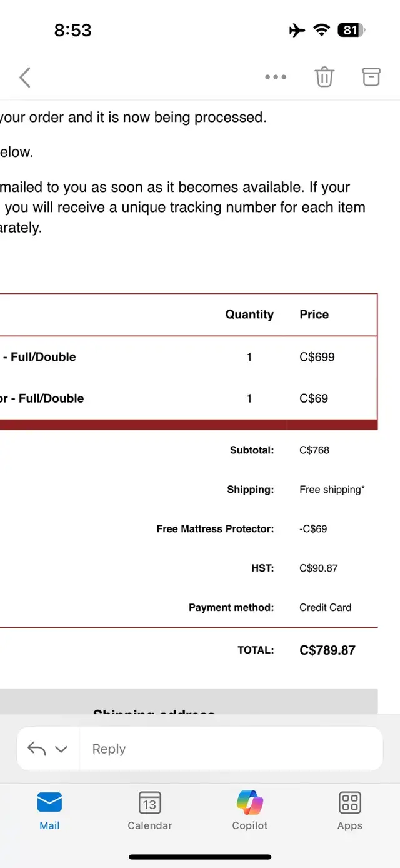400x868 pixels.
Task: Open the three-dot more options menu
Action: click(276, 78)
